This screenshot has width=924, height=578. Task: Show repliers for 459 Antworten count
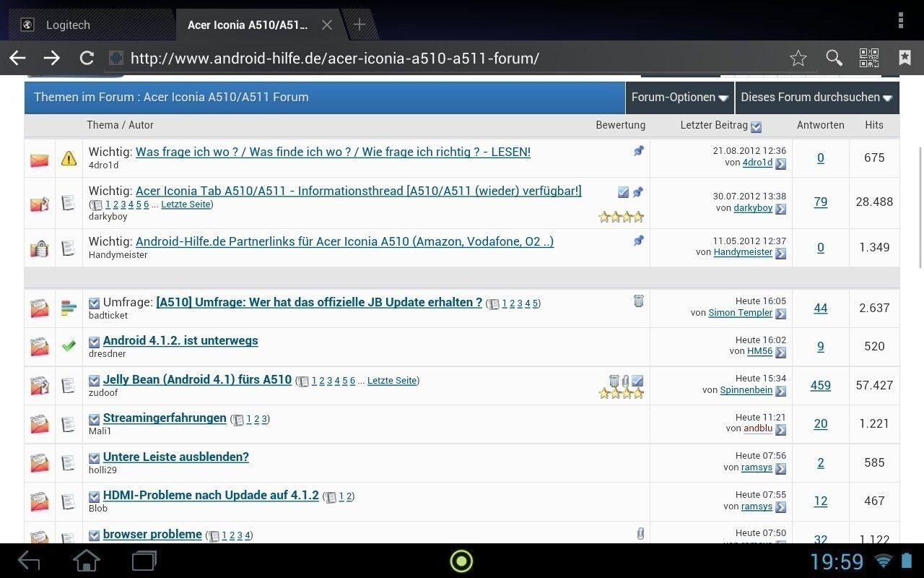821,385
